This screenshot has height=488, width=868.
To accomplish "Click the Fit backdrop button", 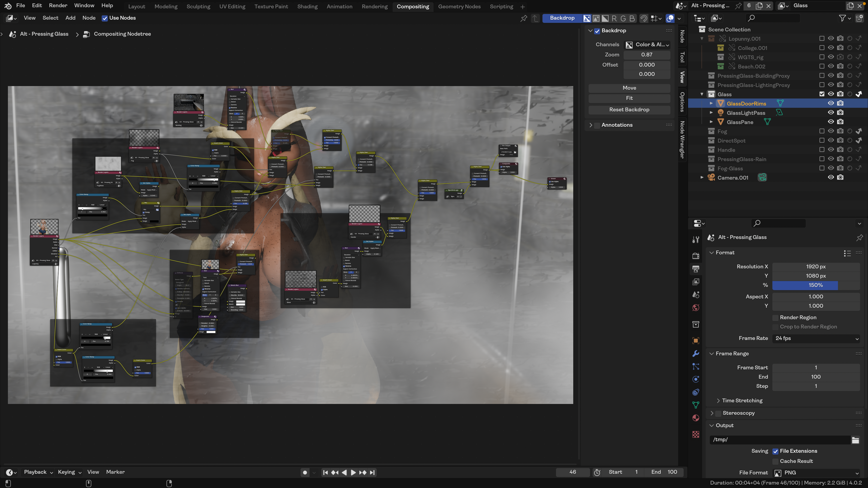I will [x=629, y=98].
